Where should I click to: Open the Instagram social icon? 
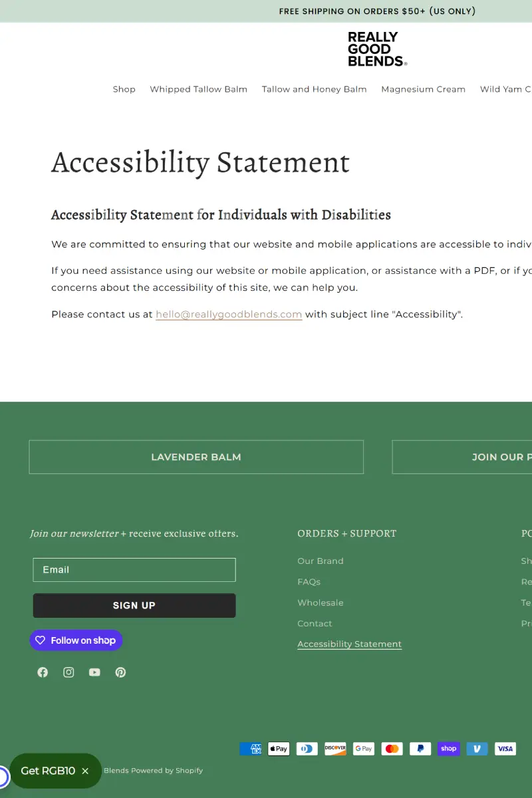68,672
